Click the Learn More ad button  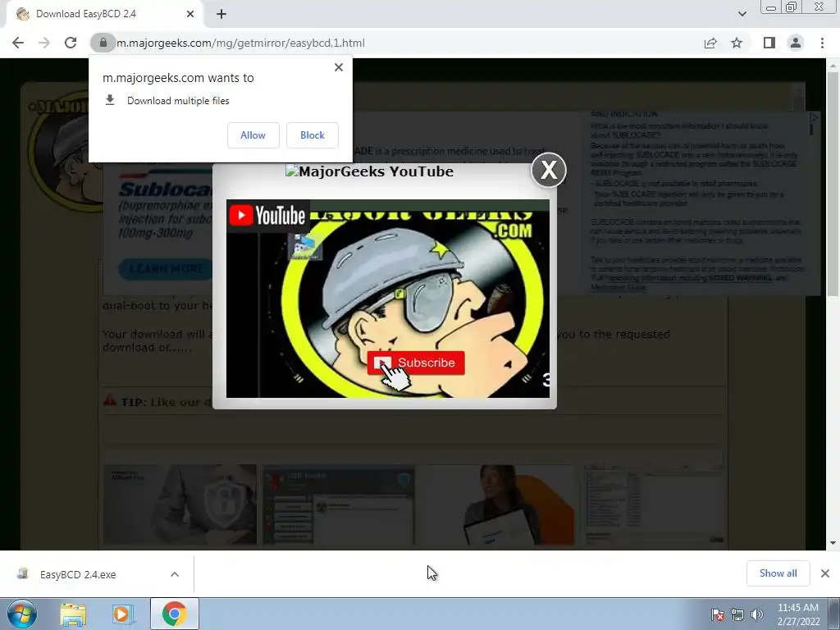pyautogui.click(x=166, y=268)
